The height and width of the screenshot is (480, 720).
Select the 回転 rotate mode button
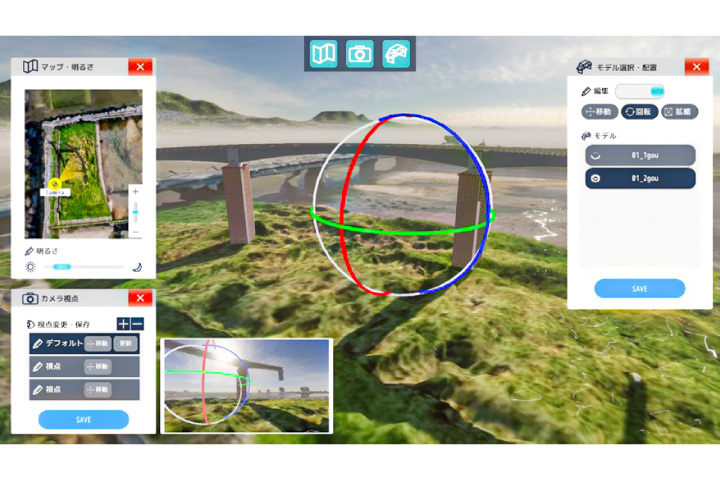pos(639,112)
